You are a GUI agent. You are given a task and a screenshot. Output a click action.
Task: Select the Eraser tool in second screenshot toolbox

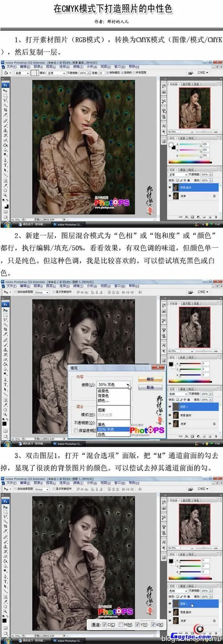(5, 359)
